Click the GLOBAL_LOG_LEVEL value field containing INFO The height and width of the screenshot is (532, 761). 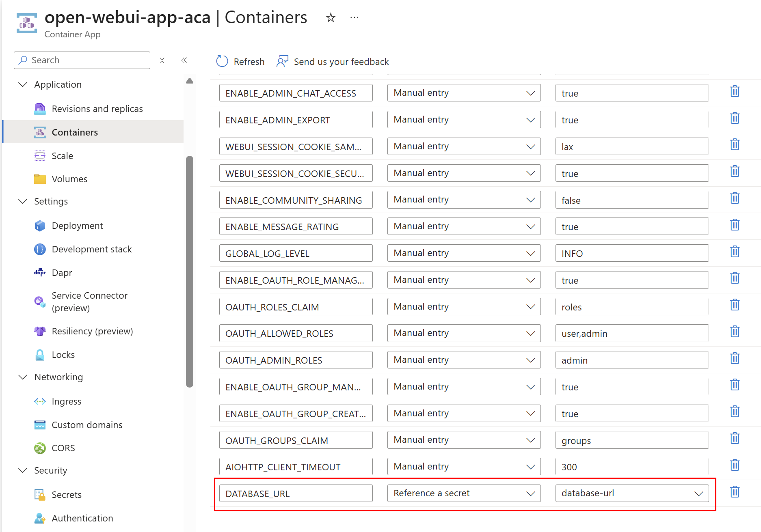tap(631, 253)
